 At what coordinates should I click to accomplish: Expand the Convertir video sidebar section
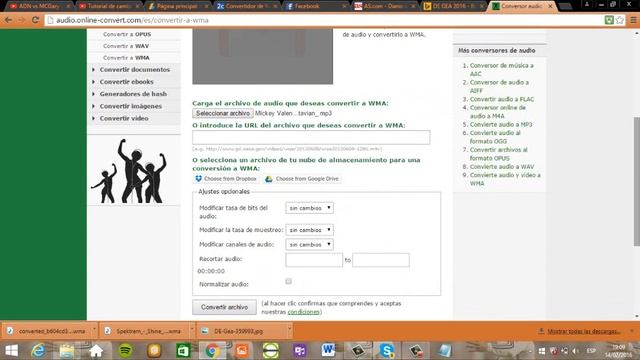click(124, 118)
